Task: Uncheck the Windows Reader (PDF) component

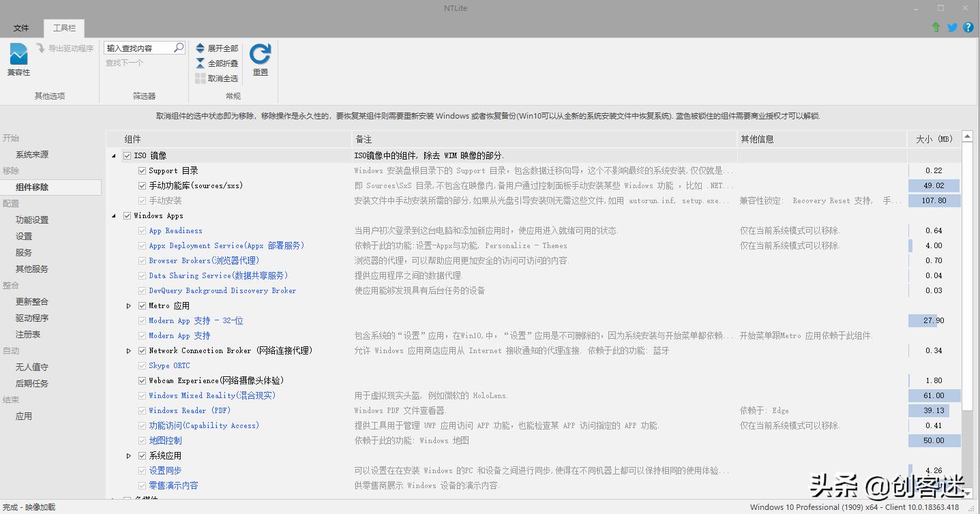Action: (140, 410)
